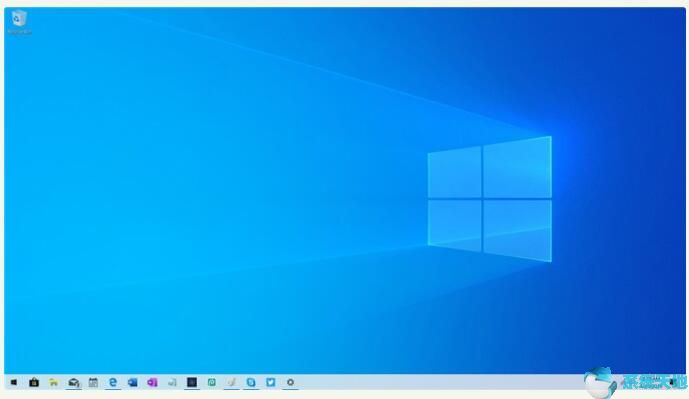Open Skype from the taskbar
Image resolution: width=689 pixels, height=399 pixels.
(251, 382)
